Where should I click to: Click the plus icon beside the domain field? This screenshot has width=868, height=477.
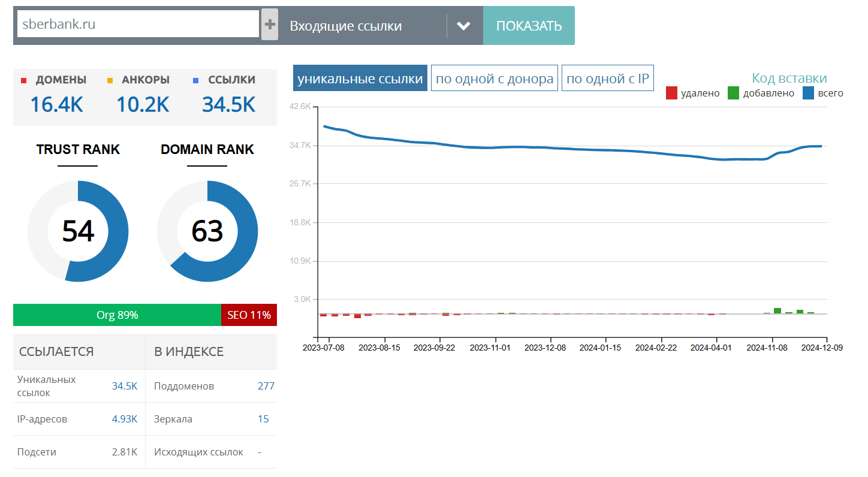[270, 25]
